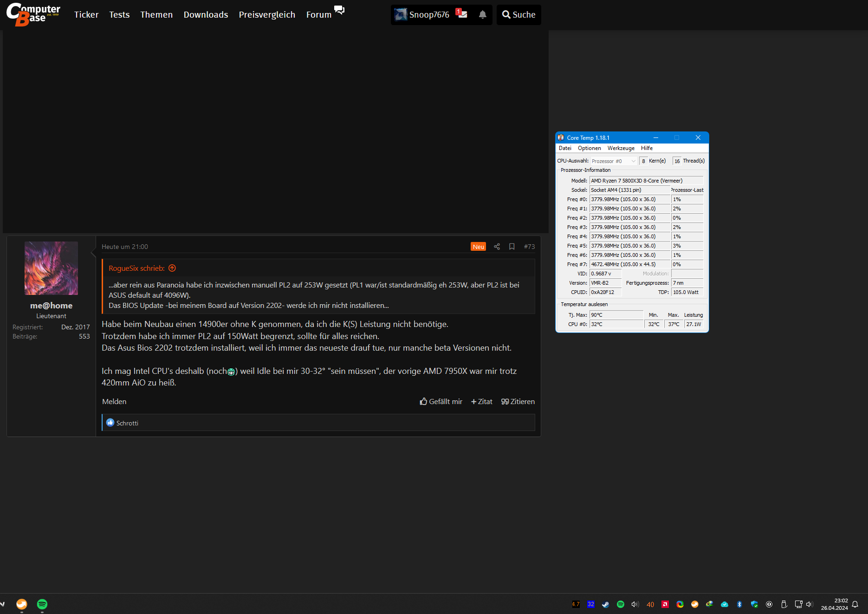
Task: Like the post with Gefällt mir
Action: pyautogui.click(x=441, y=402)
